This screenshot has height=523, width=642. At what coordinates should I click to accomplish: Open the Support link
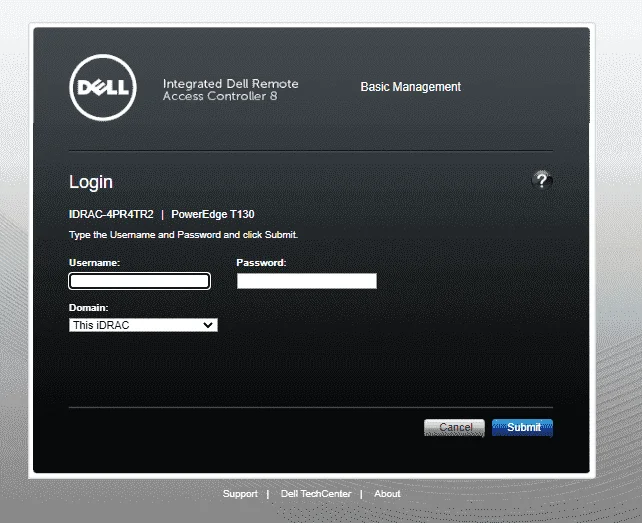click(x=240, y=494)
